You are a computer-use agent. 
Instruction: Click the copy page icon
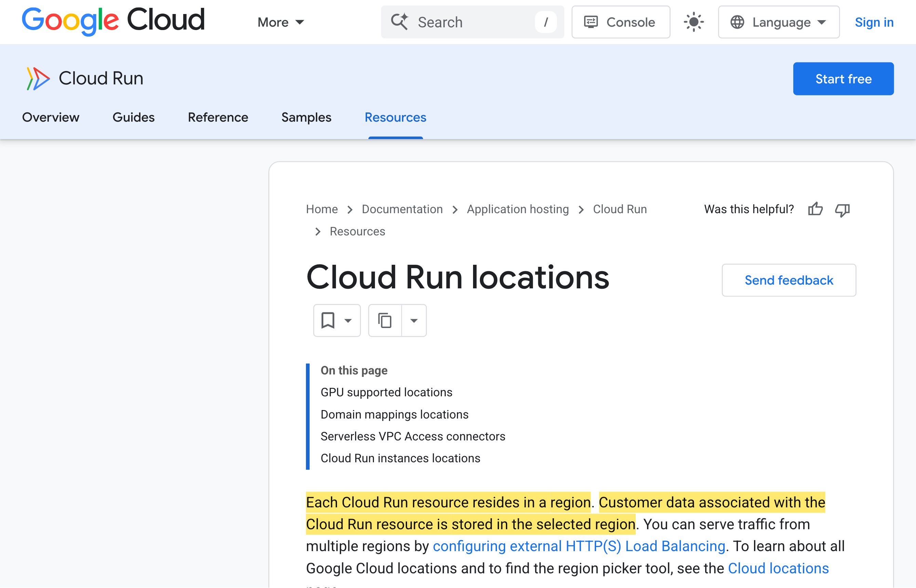[x=385, y=320]
